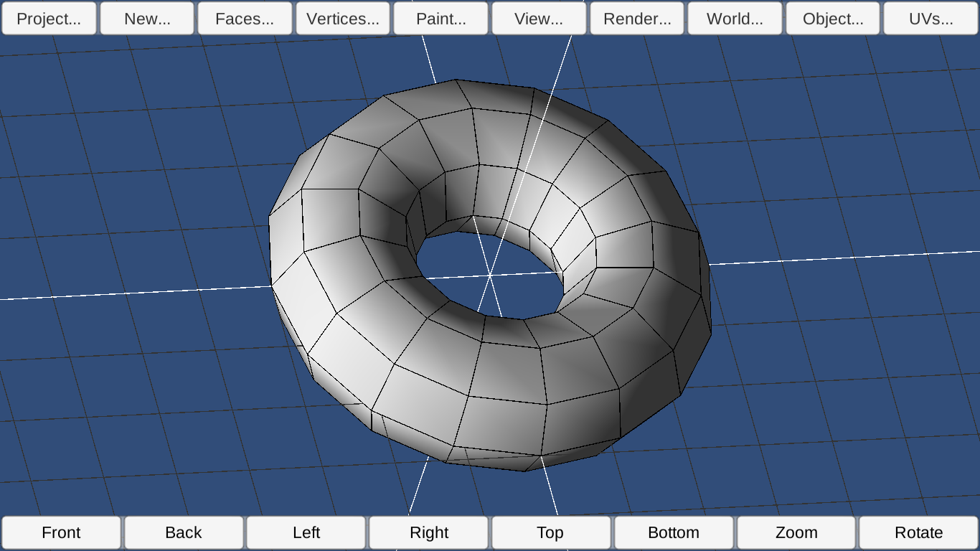Switch to Front view
The height and width of the screenshot is (551, 980).
tap(61, 533)
